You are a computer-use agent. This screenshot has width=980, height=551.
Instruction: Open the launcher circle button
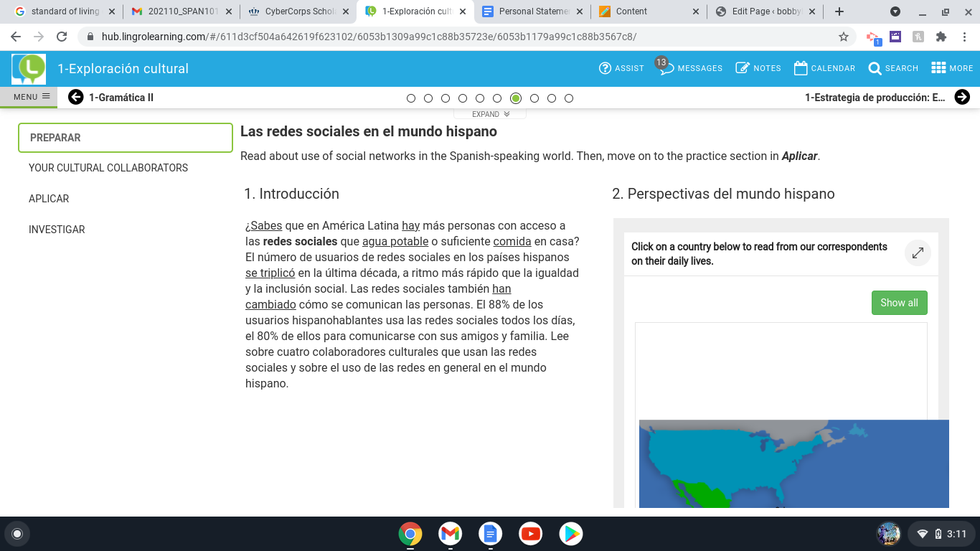pyautogui.click(x=17, y=534)
